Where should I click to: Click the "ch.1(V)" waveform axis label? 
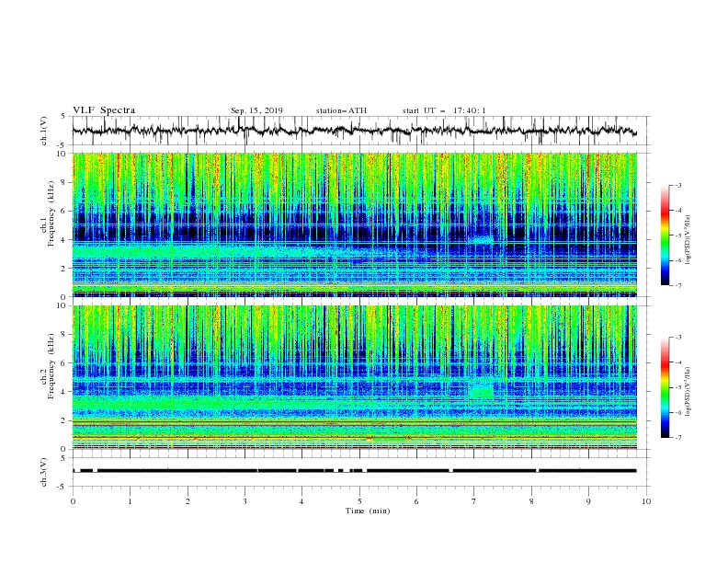pos(44,131)
